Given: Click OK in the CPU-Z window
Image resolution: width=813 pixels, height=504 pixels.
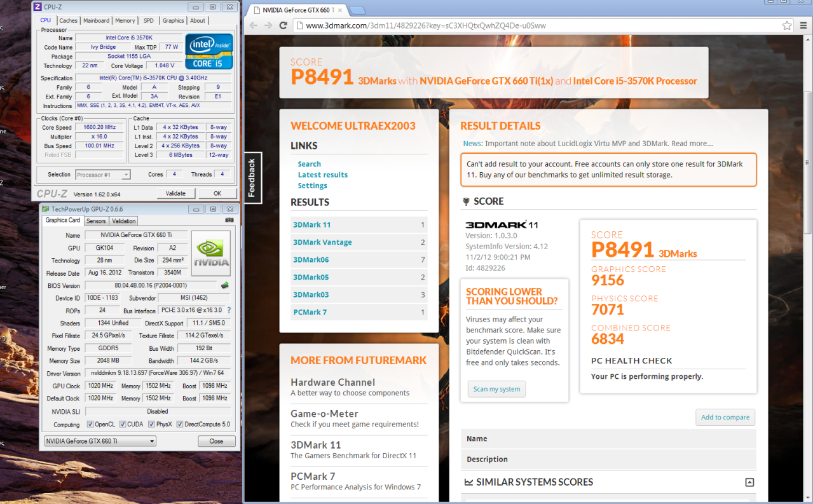Looking at the screenshot, I should pyautogui.click(x=217, y=193).
